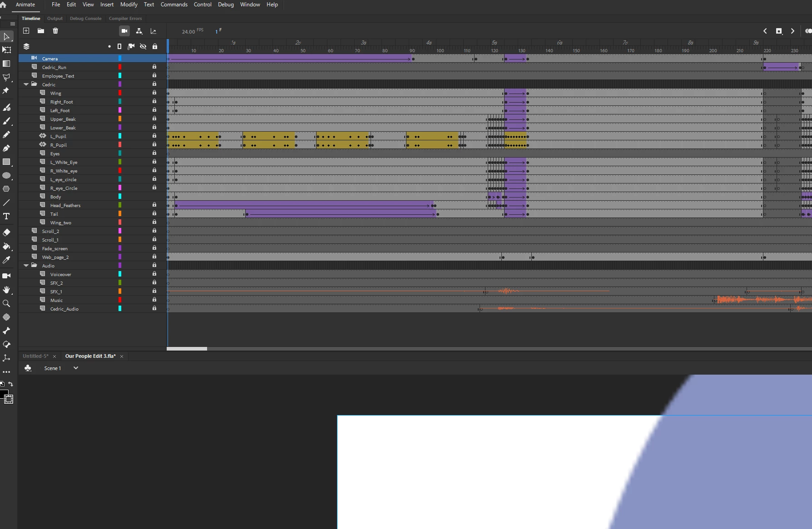Step forward to next keyframe

tap(792, 31)
